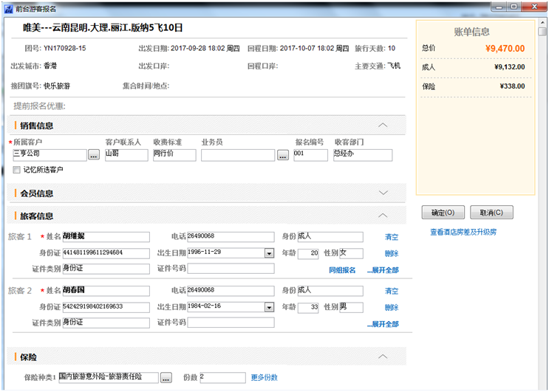The image size is (549, 392).
Task: Click 清空 link for 旅客 2
Action: (x=392, y=291)
